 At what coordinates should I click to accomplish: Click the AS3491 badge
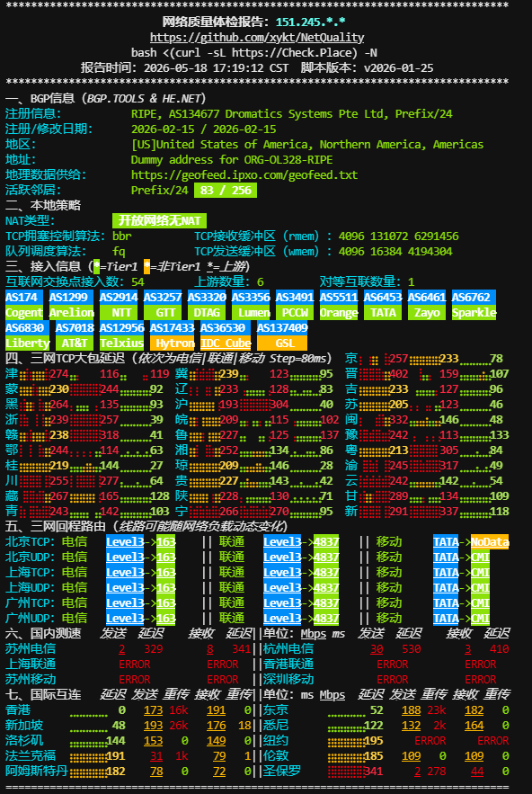point(295,298)
